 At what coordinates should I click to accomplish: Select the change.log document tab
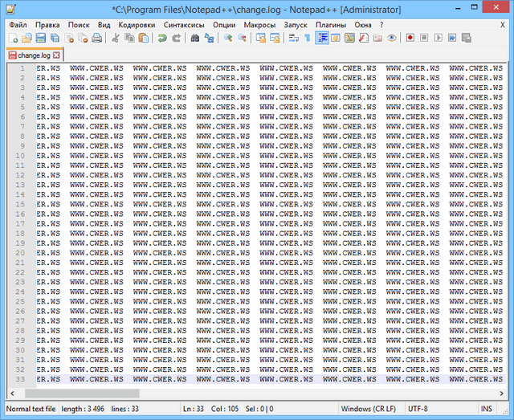[x=33, y=55]
